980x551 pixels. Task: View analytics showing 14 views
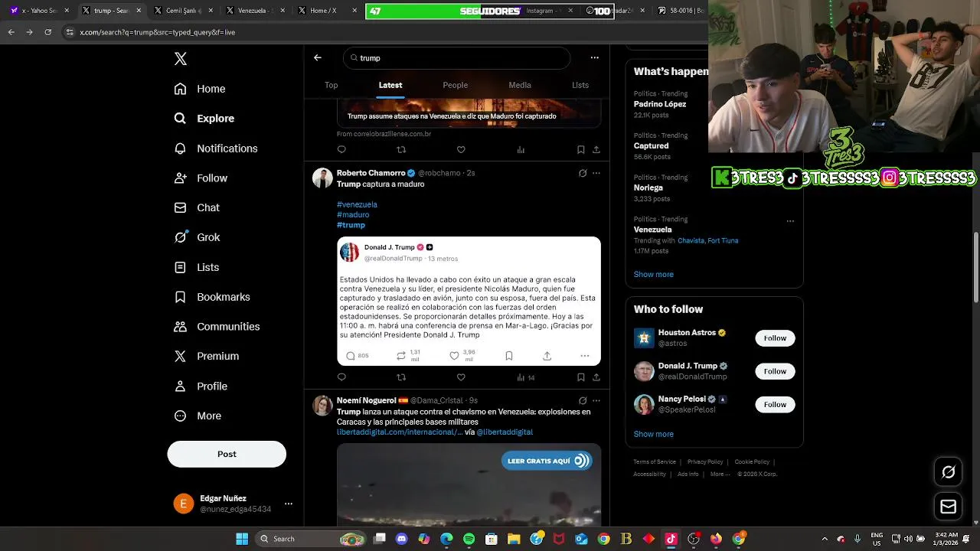point(525,377)
